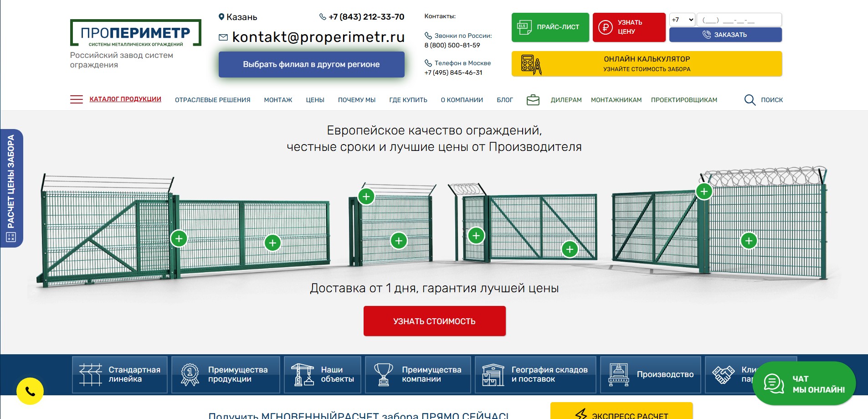Click the red Узнать стоимость button
Screen dimensions: 868x419
tap(434, 321)
